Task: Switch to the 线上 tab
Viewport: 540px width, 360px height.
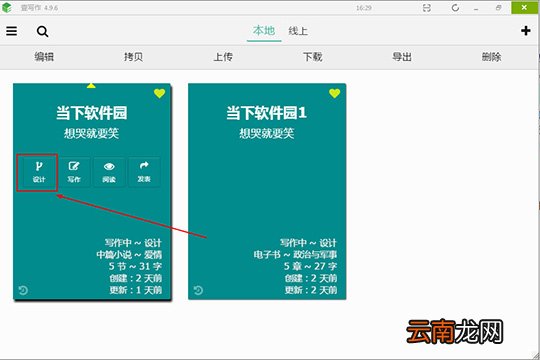Action: point(298,31)
